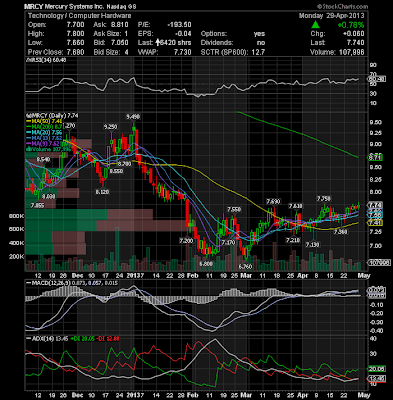Click the red -DI 12.88 legend value

point(108,338)
